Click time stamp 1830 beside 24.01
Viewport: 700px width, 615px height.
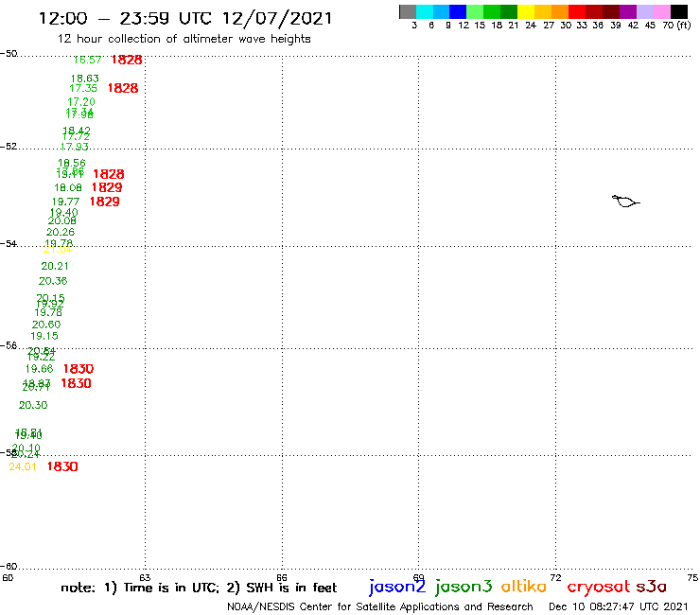coord(62,466)
